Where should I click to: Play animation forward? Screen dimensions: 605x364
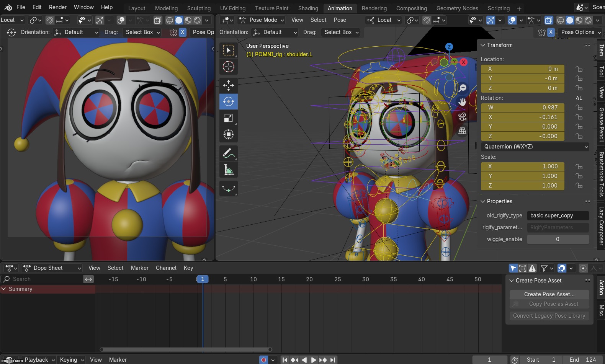point(314,360)
